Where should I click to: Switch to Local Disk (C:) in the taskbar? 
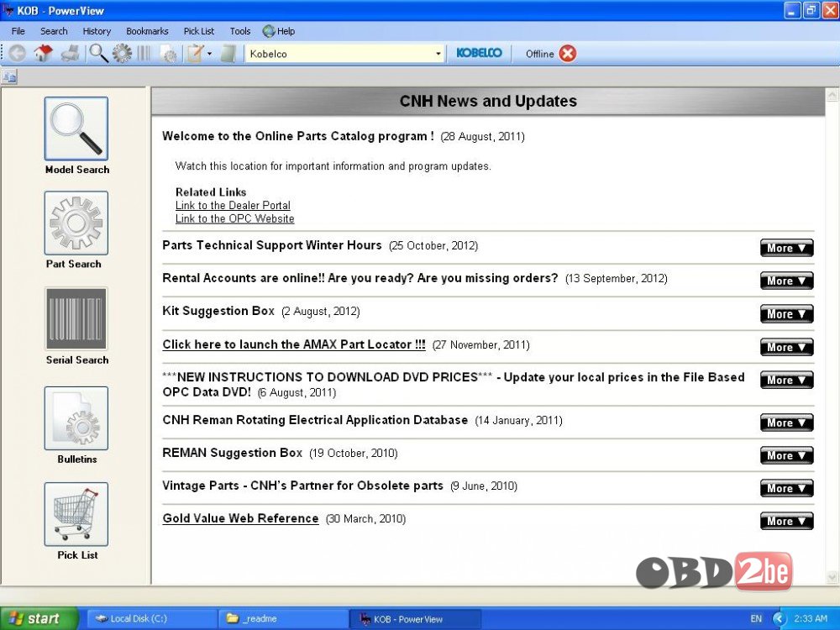coord(152,619)
